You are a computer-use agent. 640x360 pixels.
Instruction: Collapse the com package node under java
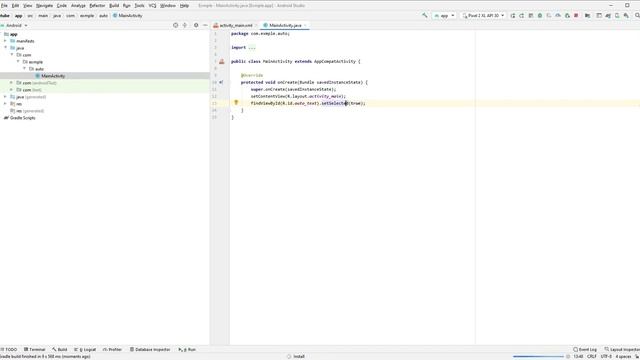pos(12,55)
